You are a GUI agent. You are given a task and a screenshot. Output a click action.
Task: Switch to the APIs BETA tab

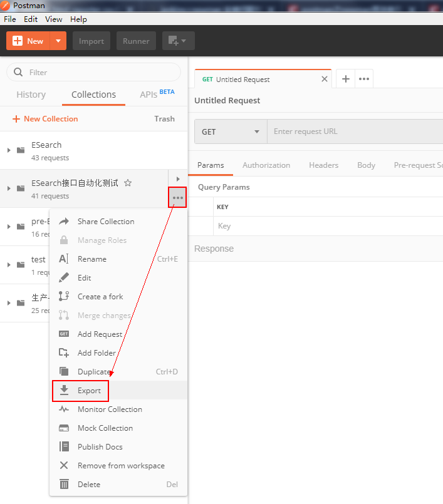(157, 94)
